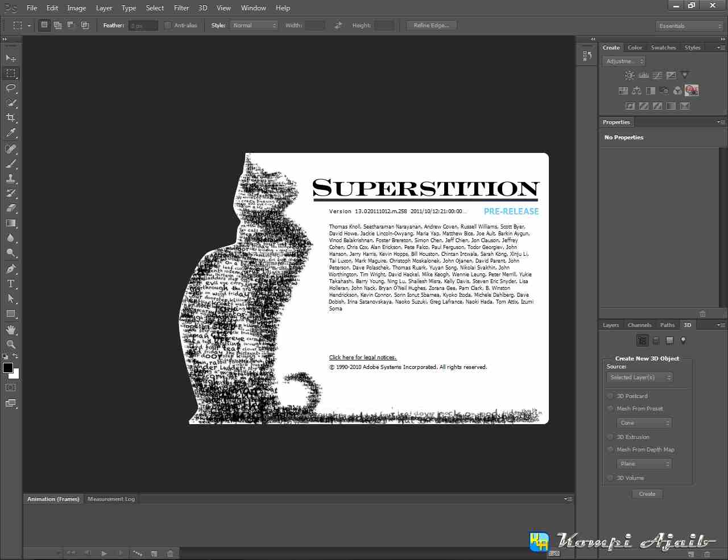Swap Width and Height values

(338, 26)
